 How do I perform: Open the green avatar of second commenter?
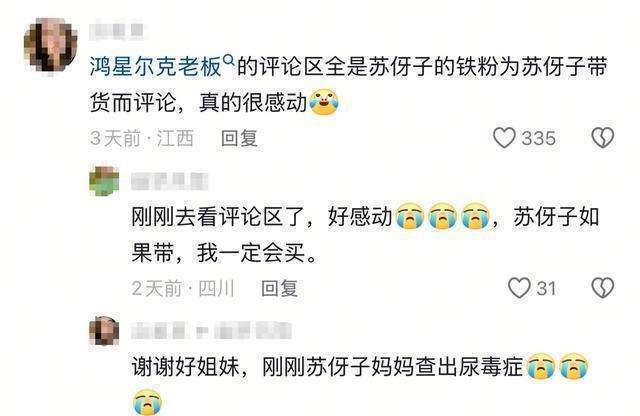104,181
